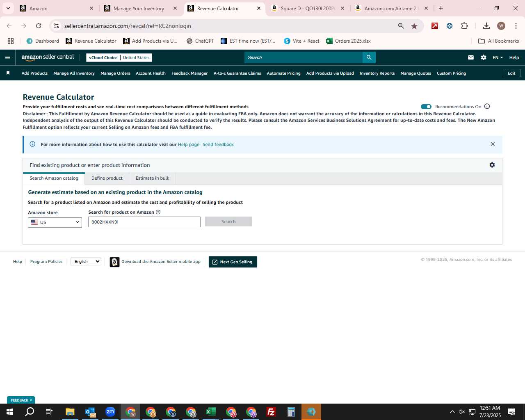
Task: Open the messages envelope icon
Action: click(x=471, y=57)
